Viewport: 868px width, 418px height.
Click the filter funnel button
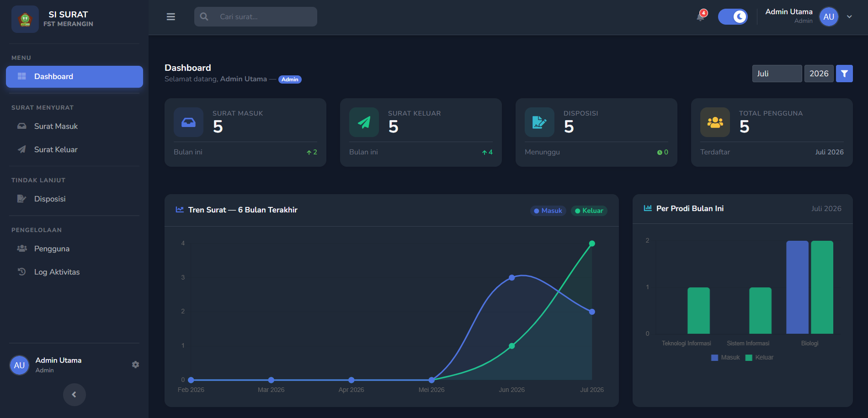(x=844, y=74)
